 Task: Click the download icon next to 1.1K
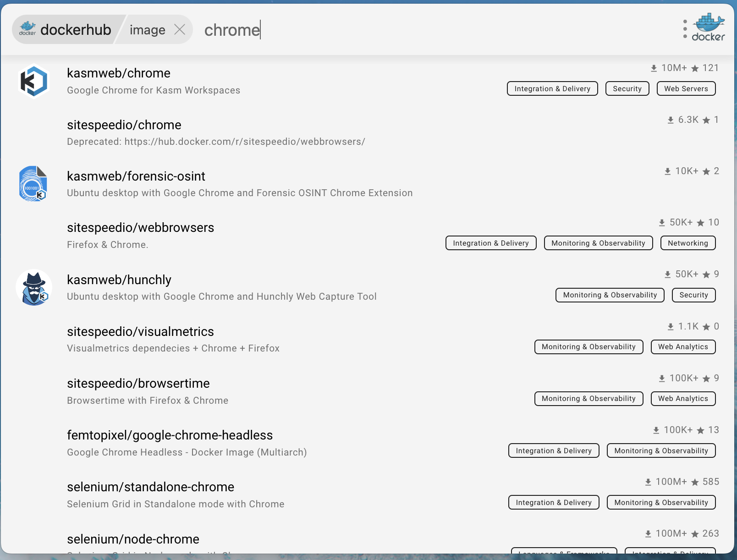[671, 327]
